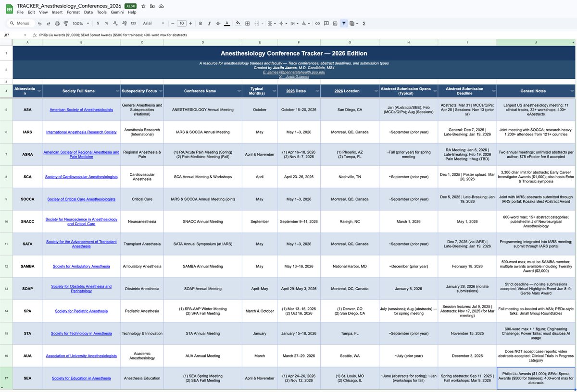Increase decimal places
The image size is (577, 392).
coord(124,23)
